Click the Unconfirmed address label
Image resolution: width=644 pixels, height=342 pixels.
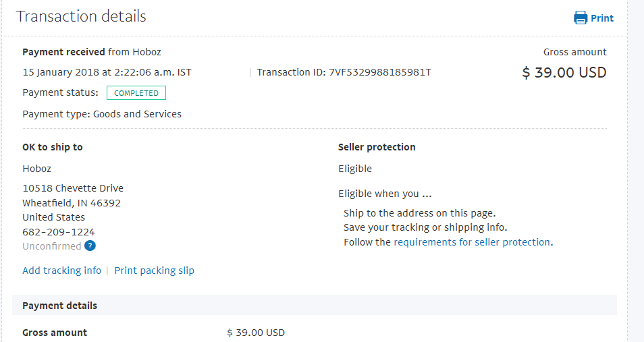click(x=52, y=246)
